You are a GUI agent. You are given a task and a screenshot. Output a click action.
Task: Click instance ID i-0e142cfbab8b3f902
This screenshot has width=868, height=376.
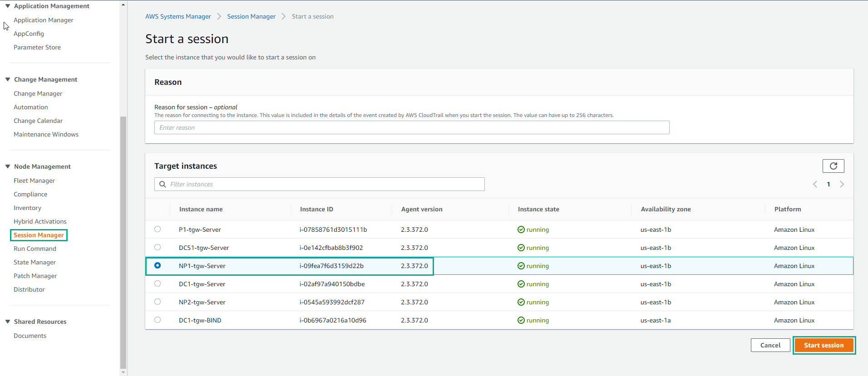point(331,248)
